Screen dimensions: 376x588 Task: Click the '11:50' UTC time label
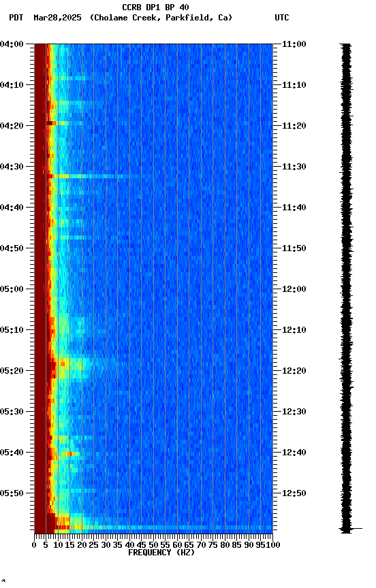coord(294,248)
